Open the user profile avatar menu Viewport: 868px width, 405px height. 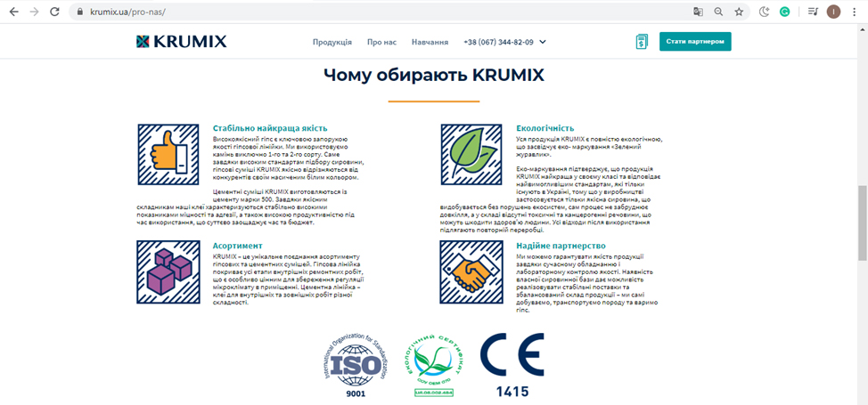833,12
